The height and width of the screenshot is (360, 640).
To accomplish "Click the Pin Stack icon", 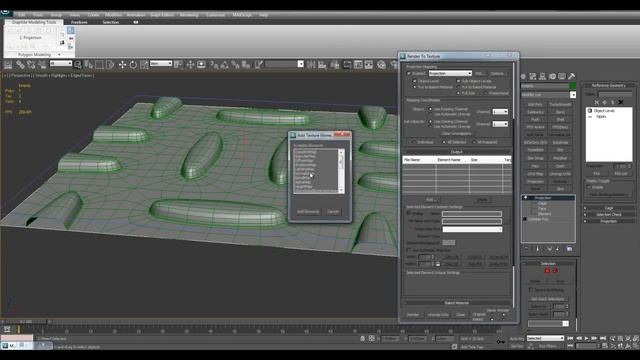I will click(526, 249).
